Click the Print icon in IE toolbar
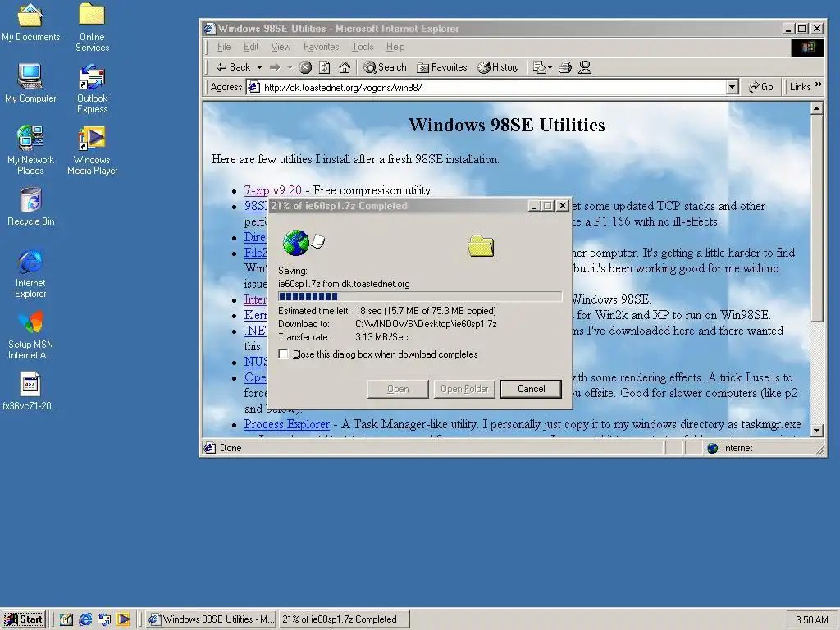 tap(565, 67)
